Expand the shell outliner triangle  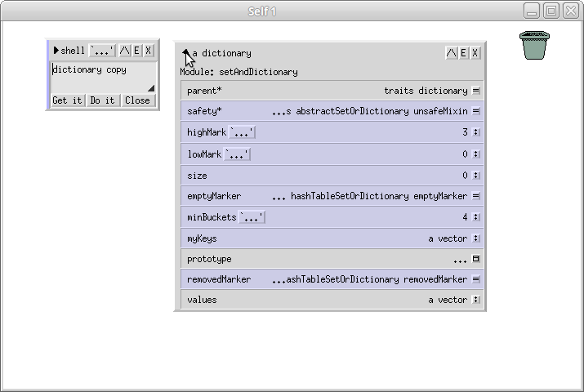[56, 51]
